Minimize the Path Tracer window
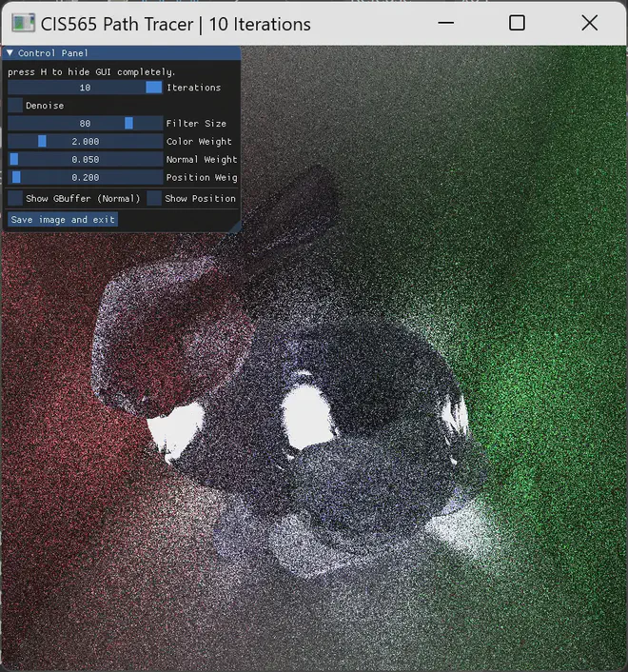Viewport: 628px width, 672px height. pos(444,23)
